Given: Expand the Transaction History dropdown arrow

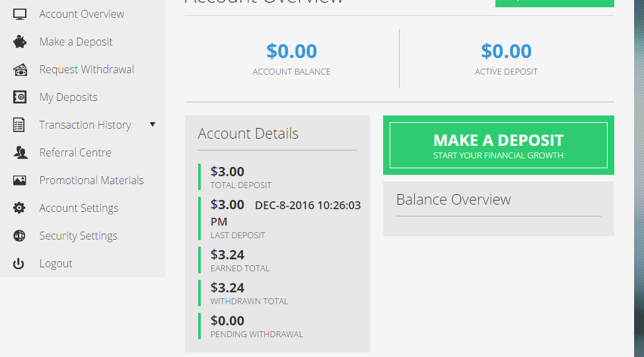Looking at the screenshot, I should (x=153, y=124).
